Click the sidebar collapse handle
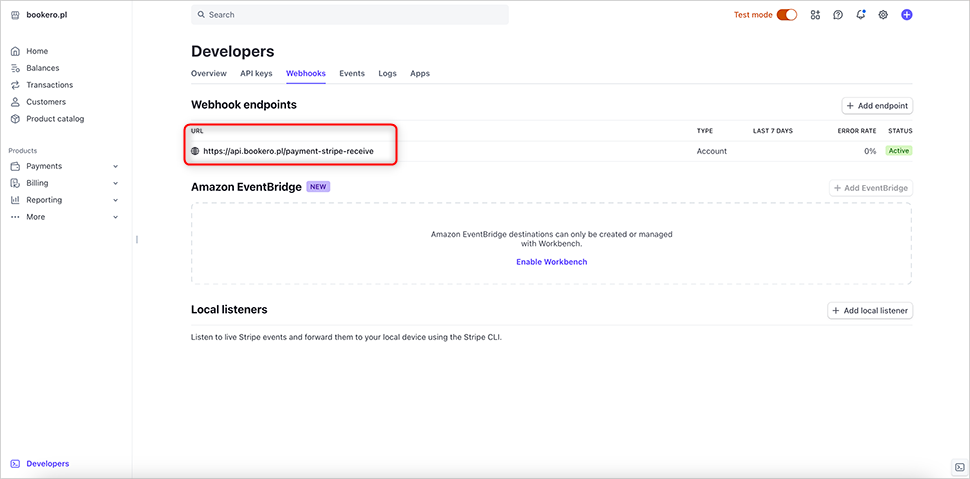The height and width of the screenshot is (479, 970). click(x=137, y=240)
